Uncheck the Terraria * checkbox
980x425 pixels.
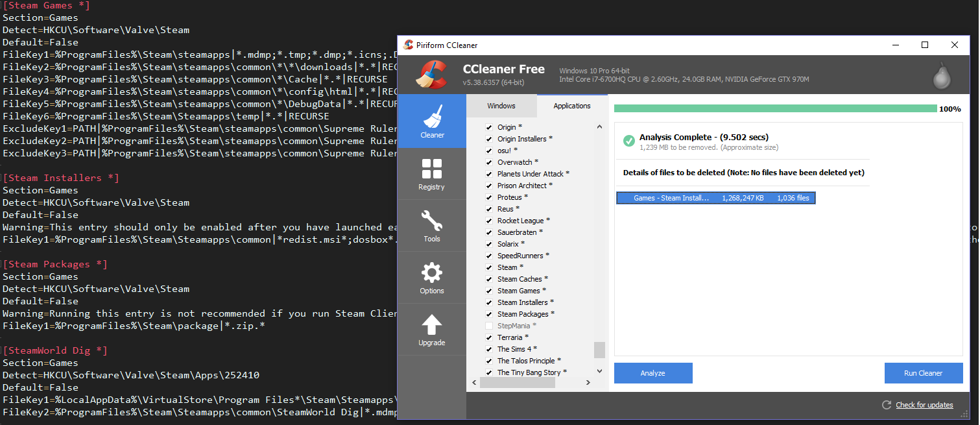point(489,337)
